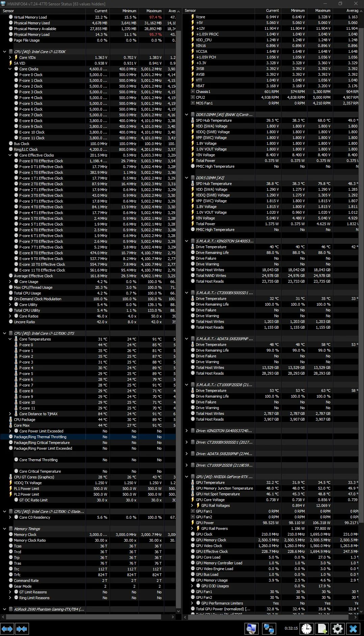This screenshot has height=636, width=364.
Task: Collapse the CPU [#0]: Intel Core i7-12700K group
Action: pyautogui.click(x=4, y=52)
